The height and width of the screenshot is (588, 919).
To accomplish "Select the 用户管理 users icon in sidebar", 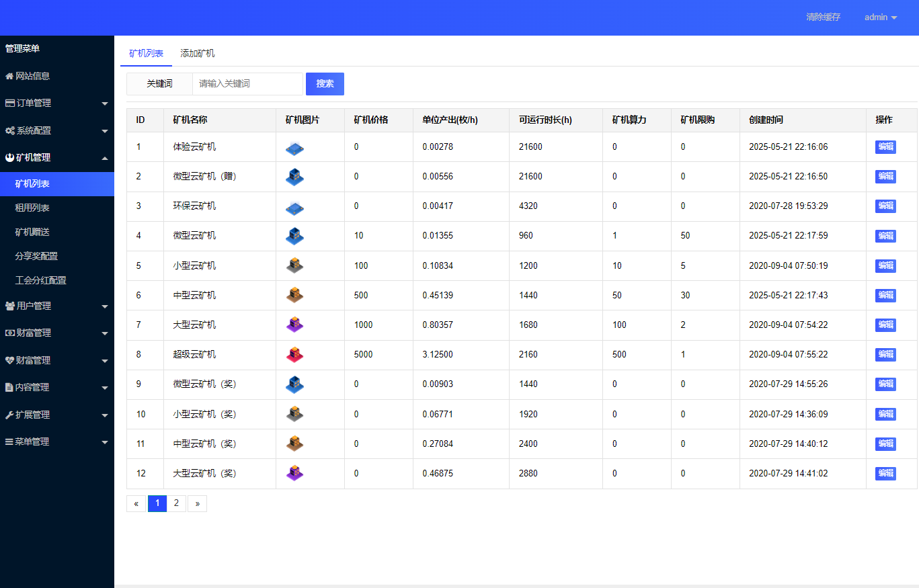I will point(9,306).
